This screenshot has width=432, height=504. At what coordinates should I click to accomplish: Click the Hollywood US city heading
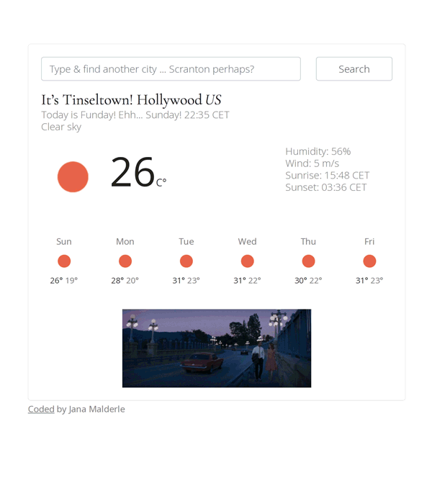coord(131,99)
